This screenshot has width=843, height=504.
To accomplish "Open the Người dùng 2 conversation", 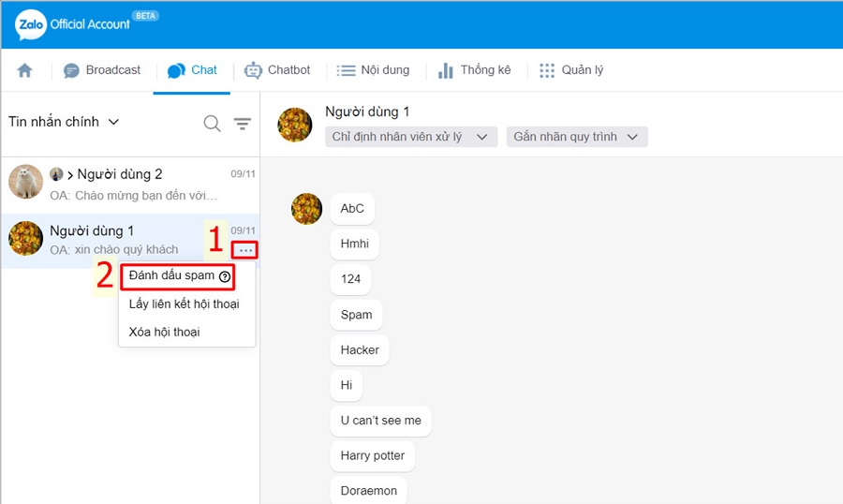I will point(130,184).
